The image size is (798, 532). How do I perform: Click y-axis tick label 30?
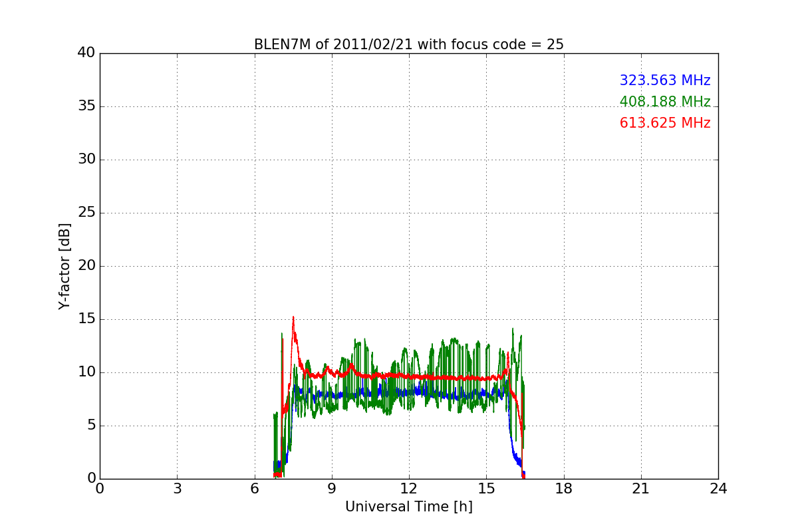pyautogui.click(x=86, y=160)
